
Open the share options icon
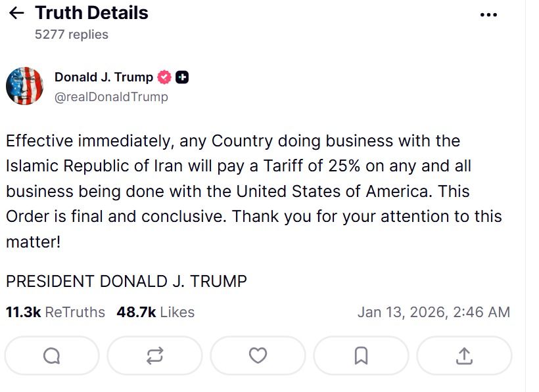tap(465, 356)
